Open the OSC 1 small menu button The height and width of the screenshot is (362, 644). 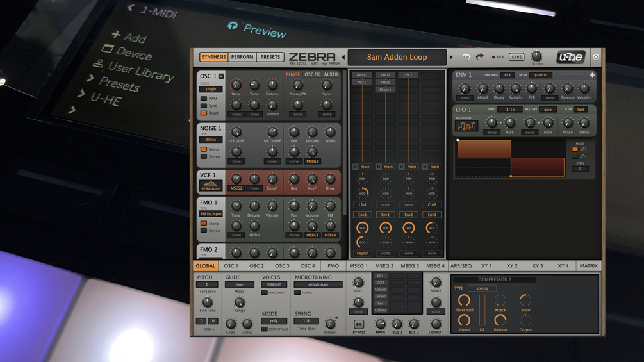[221, 76]
